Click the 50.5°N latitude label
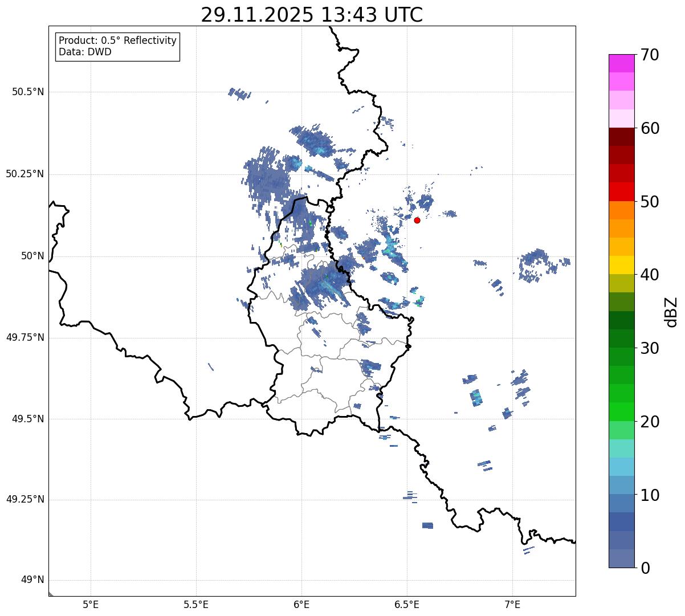The width and height of the screenshot is (685, 616). [x=28, y=92]
